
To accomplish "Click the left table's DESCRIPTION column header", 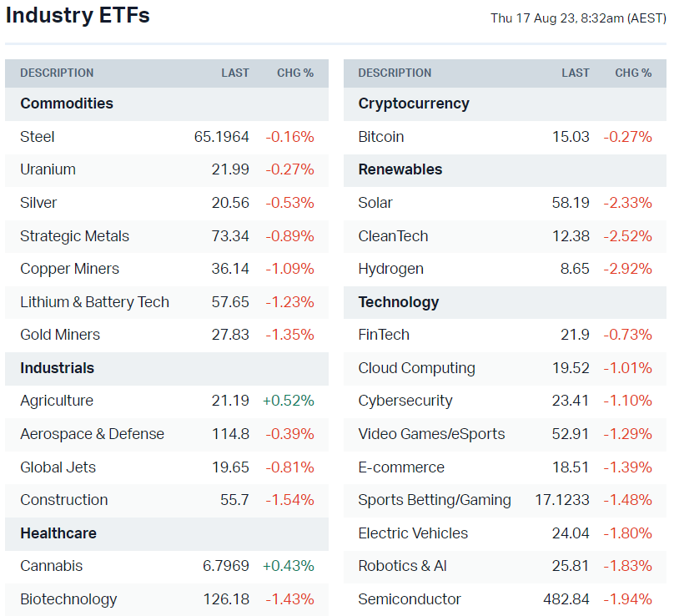I will click(x=57, y=73).
